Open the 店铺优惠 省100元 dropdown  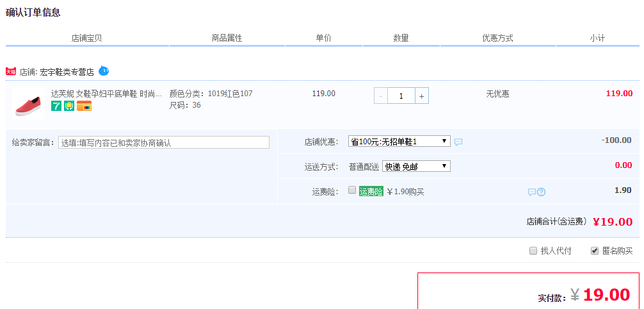(x=399, y=142)
